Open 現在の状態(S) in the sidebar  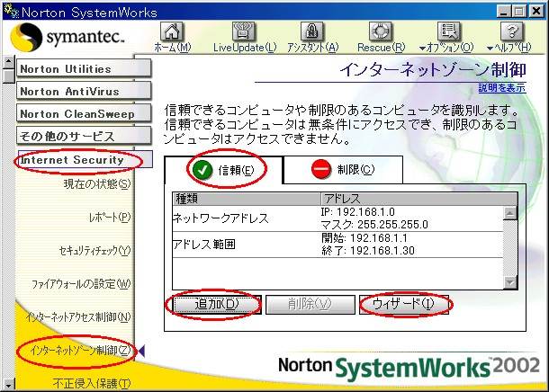[x=97, y=183]
